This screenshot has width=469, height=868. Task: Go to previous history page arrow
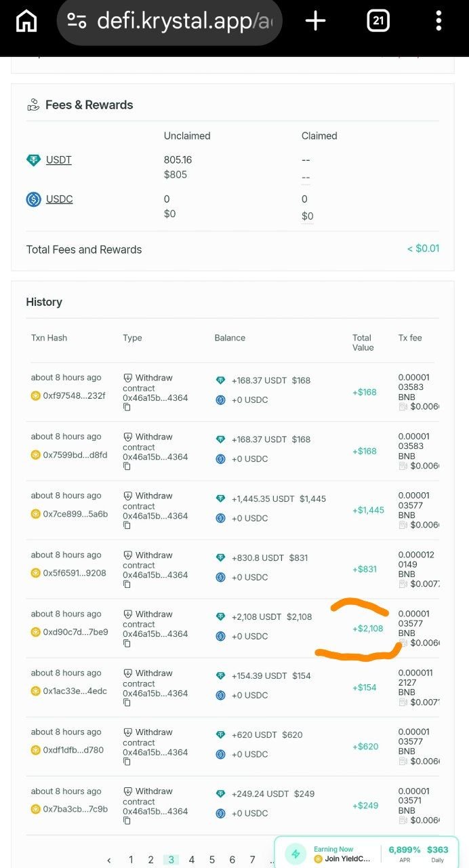click(109, 860)
